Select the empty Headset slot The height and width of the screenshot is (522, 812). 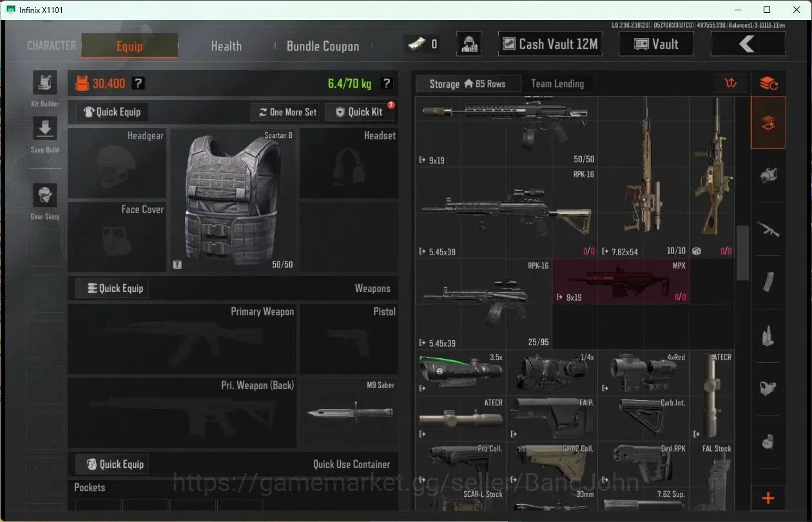[349, 164]
